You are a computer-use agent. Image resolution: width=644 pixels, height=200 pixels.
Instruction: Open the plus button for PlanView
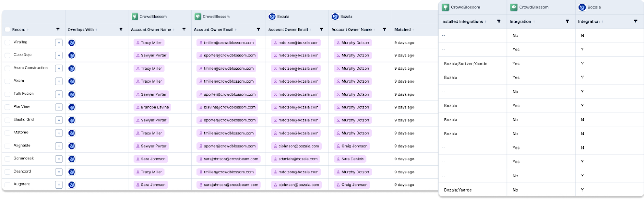pyautogui.click(x=59, y=107)
